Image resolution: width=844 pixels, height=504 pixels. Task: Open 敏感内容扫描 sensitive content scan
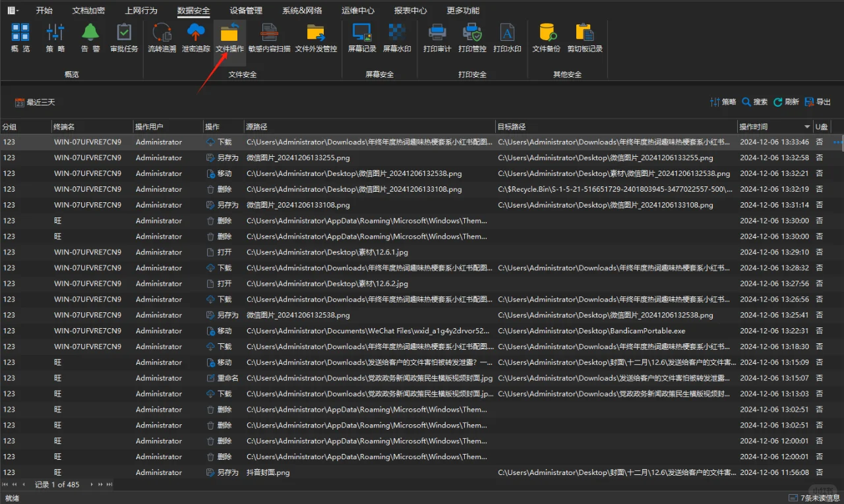tap(269, 38)
